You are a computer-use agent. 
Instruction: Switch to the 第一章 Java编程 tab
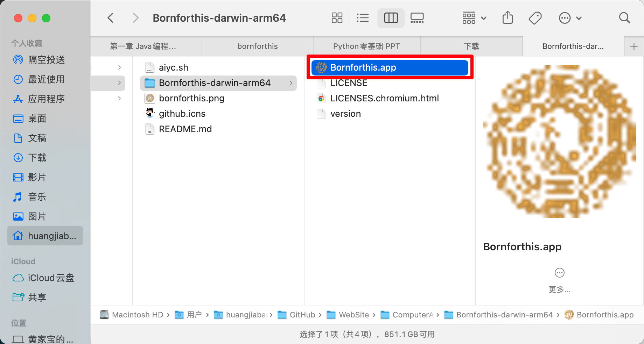[x=146, y=46]
